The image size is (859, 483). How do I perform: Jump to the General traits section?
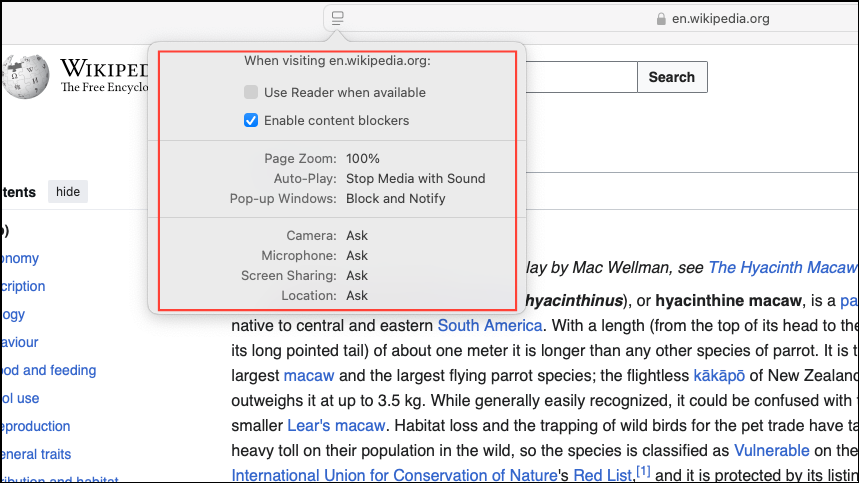36,454
